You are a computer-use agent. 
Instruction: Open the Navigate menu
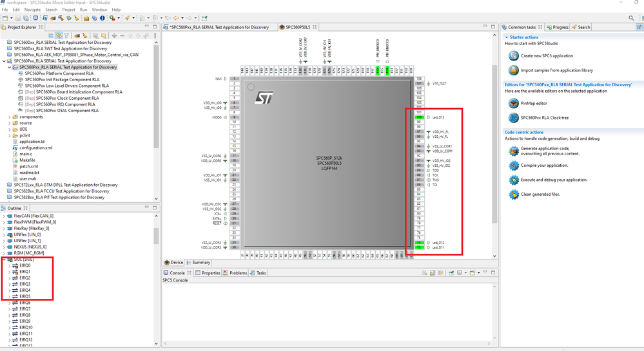(x=32, y=10)
